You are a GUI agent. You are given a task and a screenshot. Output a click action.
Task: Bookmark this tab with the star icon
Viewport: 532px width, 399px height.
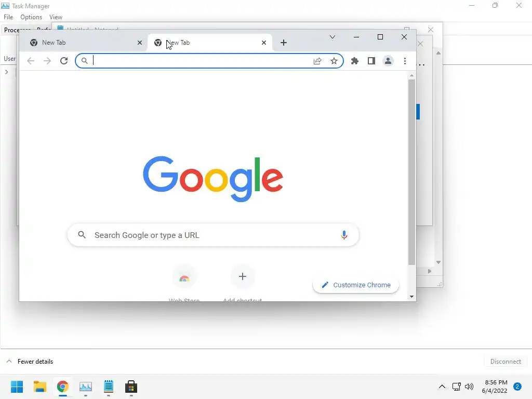334,61
